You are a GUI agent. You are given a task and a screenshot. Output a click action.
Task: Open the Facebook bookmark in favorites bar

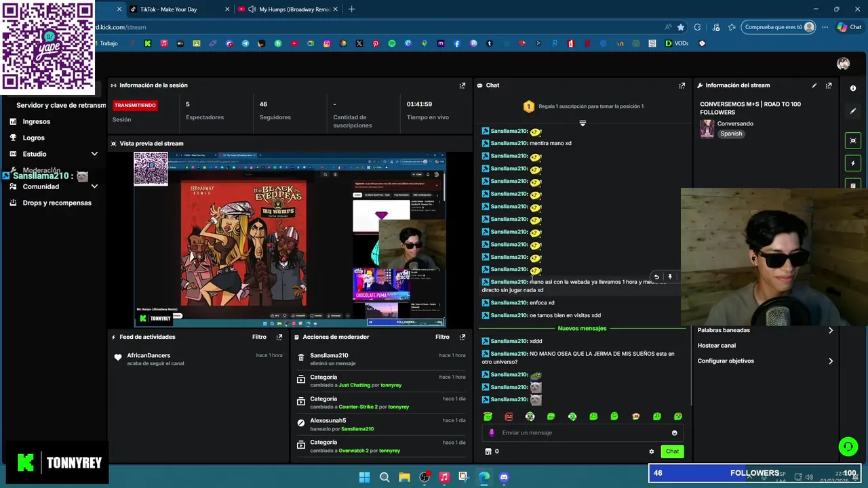[457, 43]
